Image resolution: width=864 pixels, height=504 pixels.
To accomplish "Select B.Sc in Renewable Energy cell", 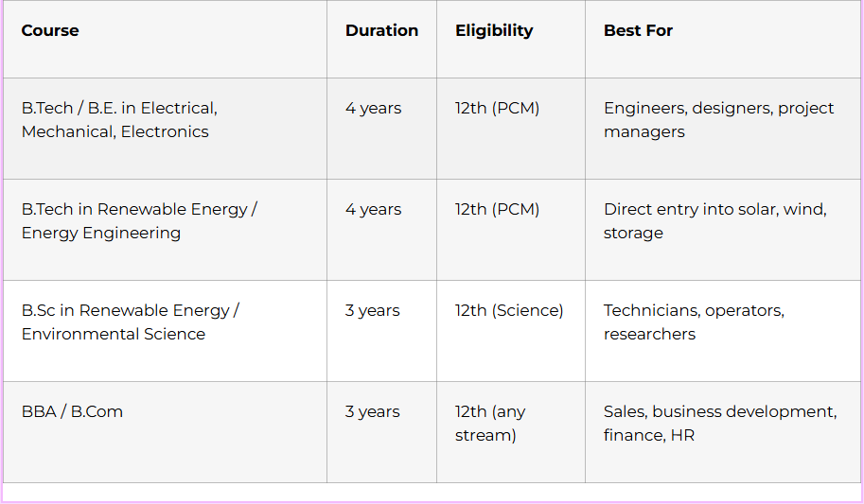I will [x=131, y=322].
